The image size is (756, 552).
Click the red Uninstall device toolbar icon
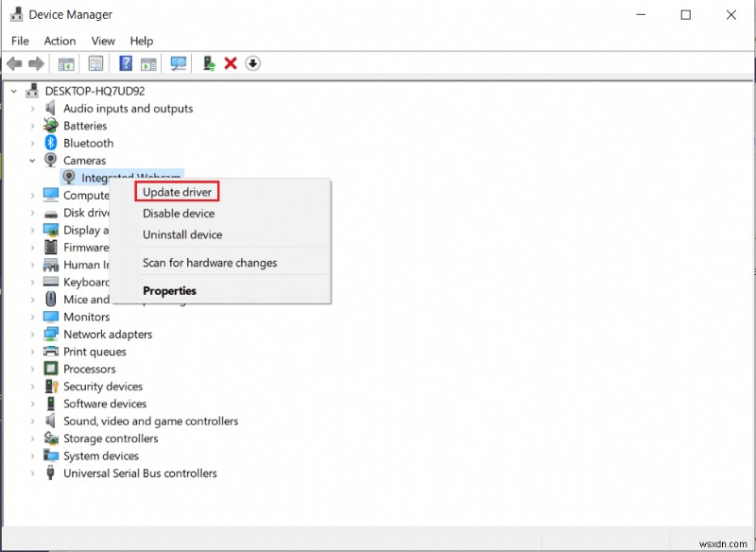point(232,63)
